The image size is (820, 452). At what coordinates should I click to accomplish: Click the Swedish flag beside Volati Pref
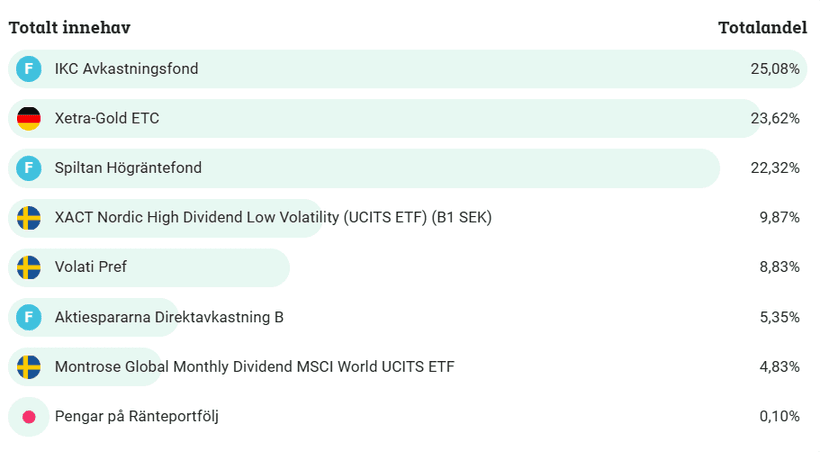pyautogui.click(x=29, y=267)
